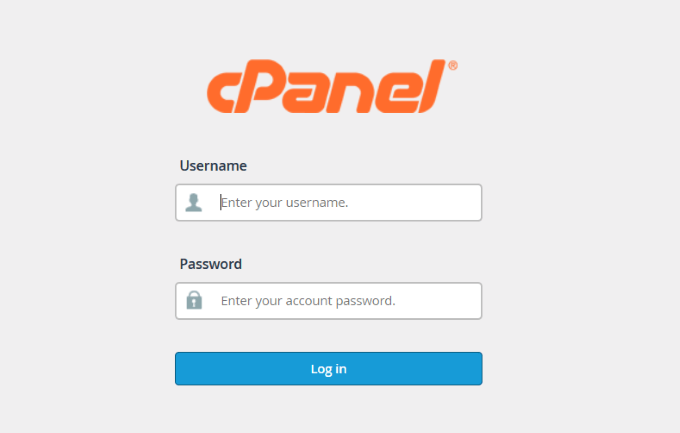The width and height of the screenshot is (680, 433).
Task: Click the cPanel brand image at top
Action: tap(329, 87)
